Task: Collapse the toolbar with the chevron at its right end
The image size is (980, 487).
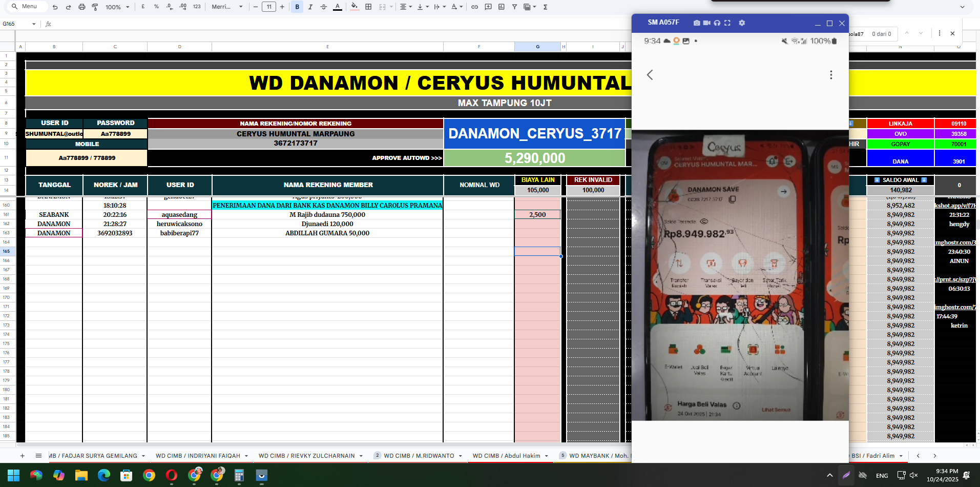Action: coord(962,7)
